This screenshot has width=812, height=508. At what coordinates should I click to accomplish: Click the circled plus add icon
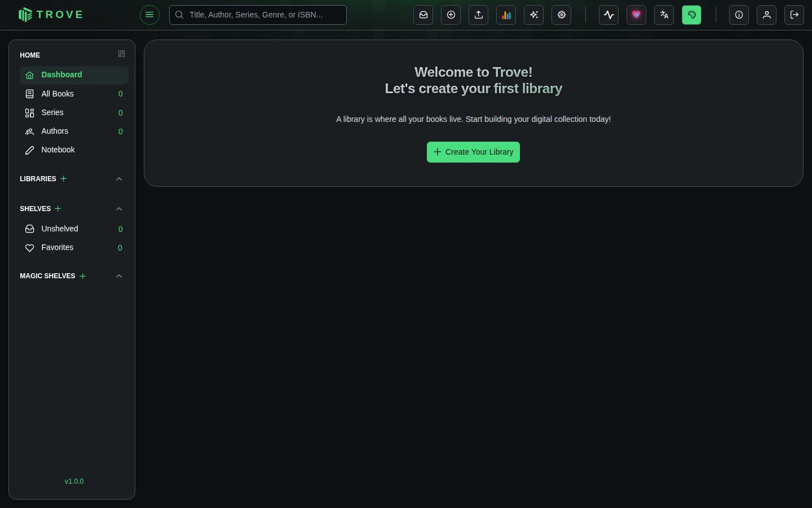click(451, 15)
